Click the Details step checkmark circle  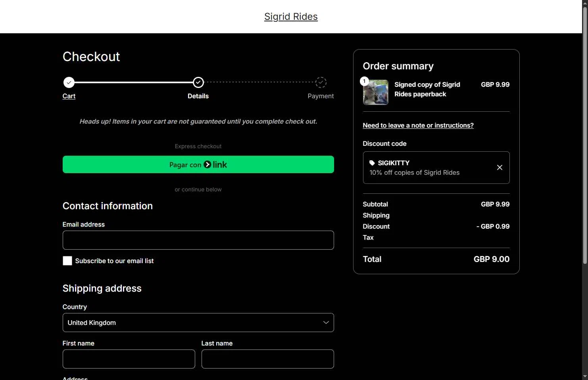click(198, 82)
